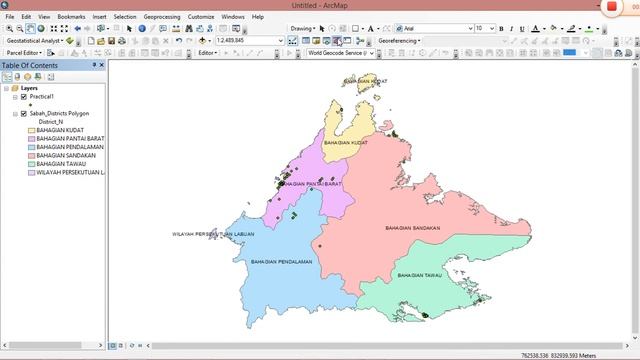Toggle bold text formatting

coord(501,29)
